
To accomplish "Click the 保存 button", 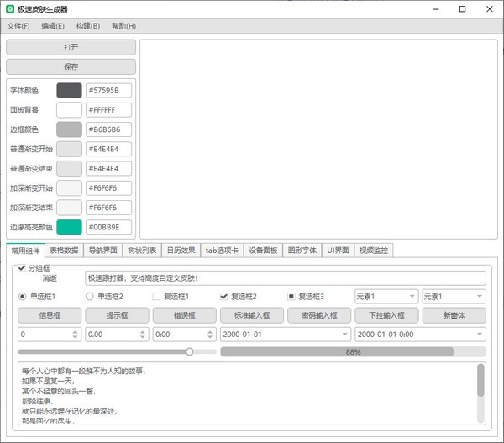I will pos(71,66).
